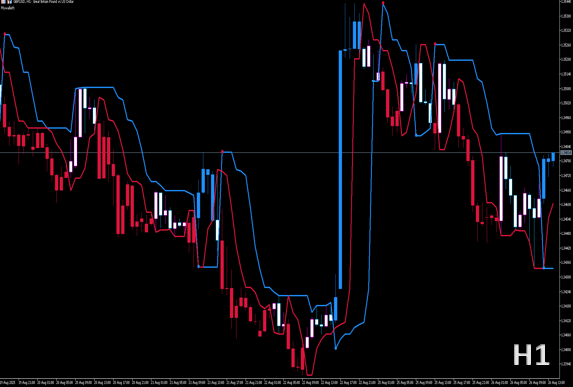Click the blue dot at mid-chart flat bottom segment

pyautogui.click(x=198, y=267)
